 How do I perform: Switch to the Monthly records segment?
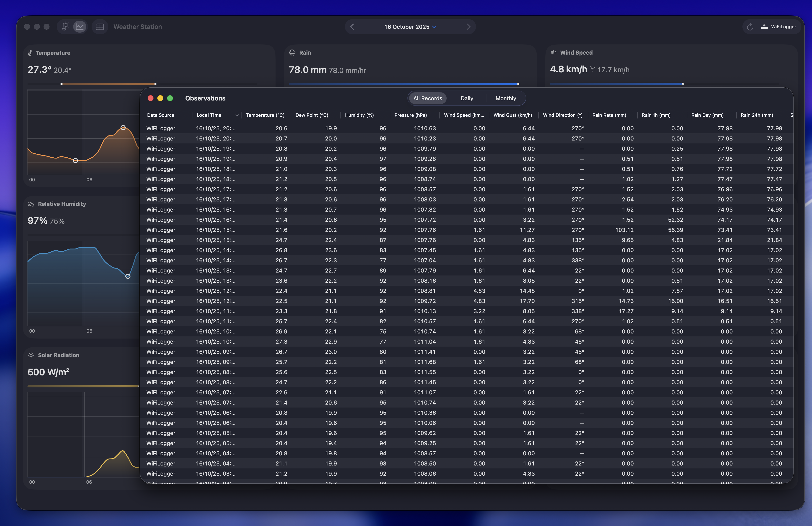[x=506, y=98]
